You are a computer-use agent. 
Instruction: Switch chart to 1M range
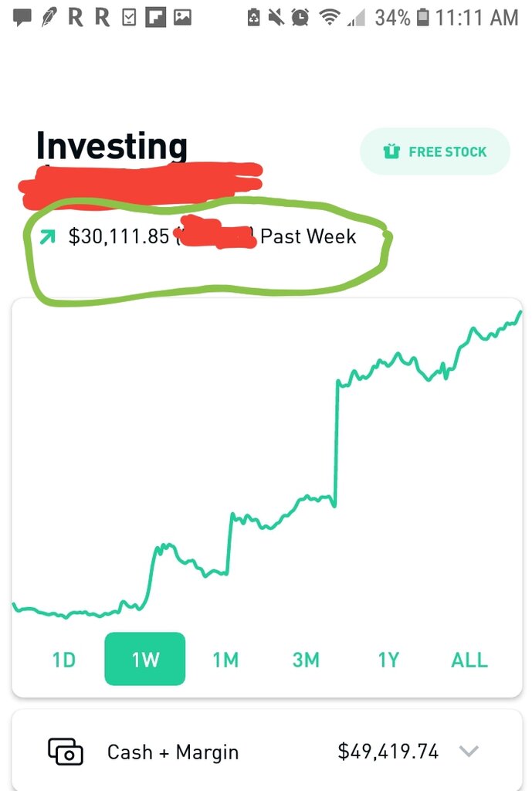(x=225, y=660)
